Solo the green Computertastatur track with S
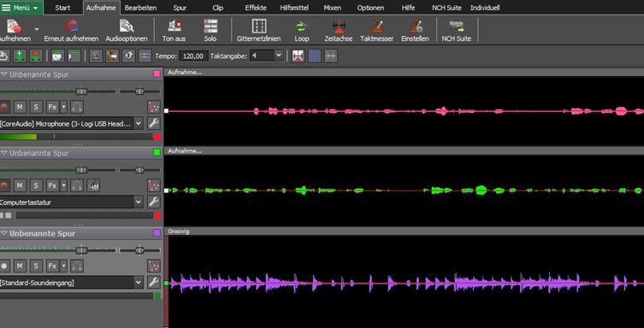This screenshot has width=644, height=328. point(36,185)
